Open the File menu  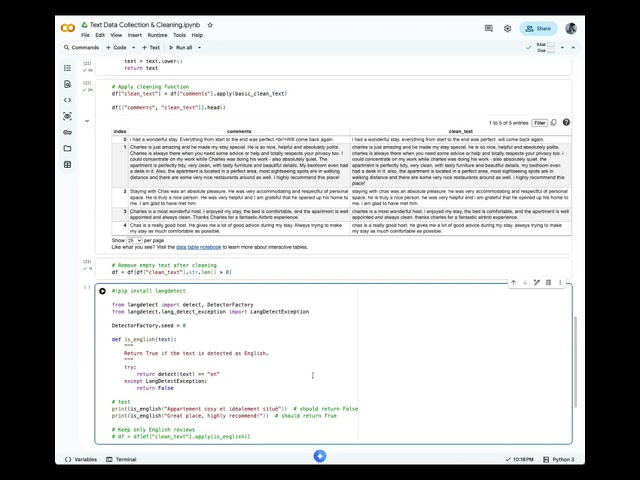[x=85, y=35]
